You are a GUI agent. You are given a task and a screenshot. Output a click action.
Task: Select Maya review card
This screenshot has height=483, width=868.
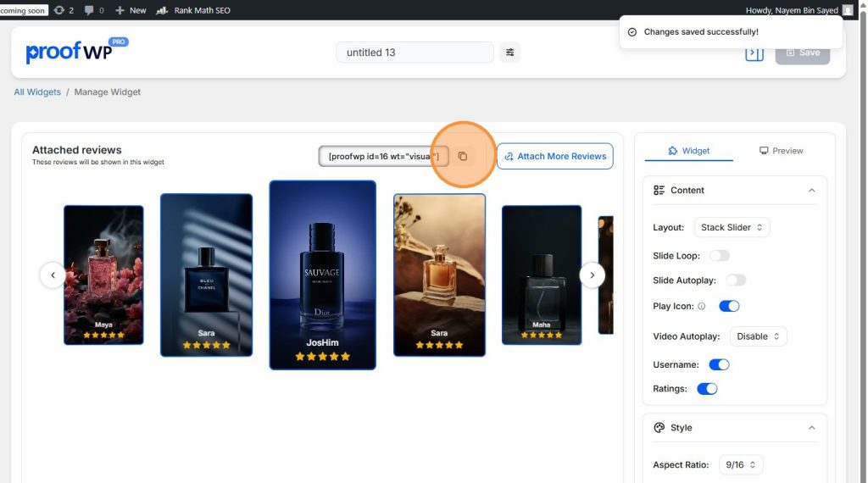point(103,275)
